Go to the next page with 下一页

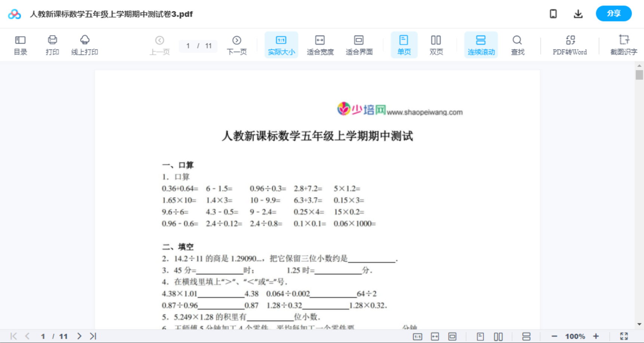tap(237, 45)
